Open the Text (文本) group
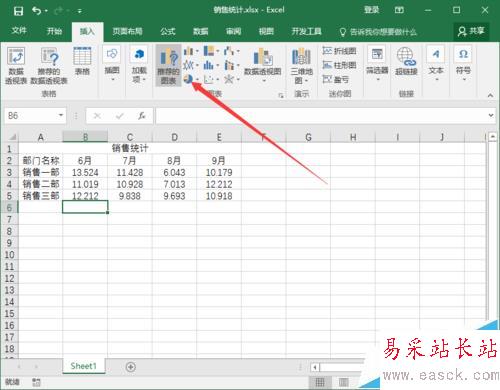 tap(436, 64)
